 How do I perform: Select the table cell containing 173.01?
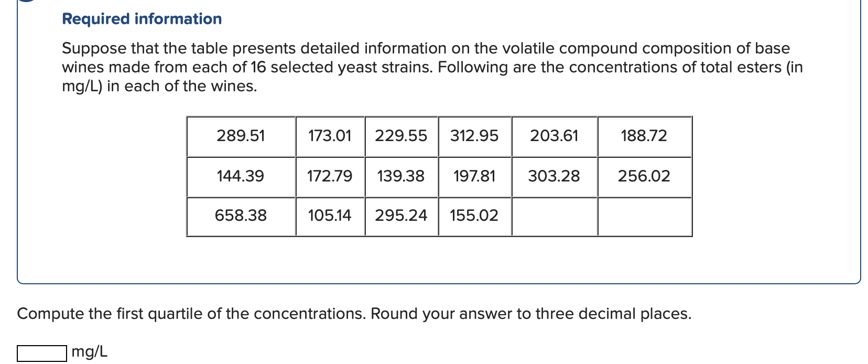(x=331, y=136)
